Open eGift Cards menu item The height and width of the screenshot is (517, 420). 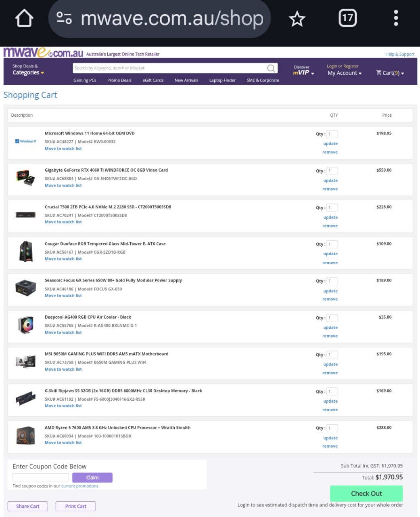(x=153, y=80)
